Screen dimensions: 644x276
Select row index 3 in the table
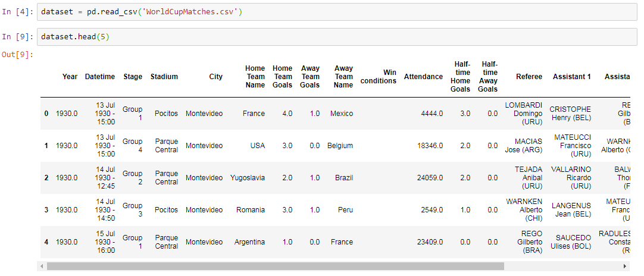coord(46,210)
